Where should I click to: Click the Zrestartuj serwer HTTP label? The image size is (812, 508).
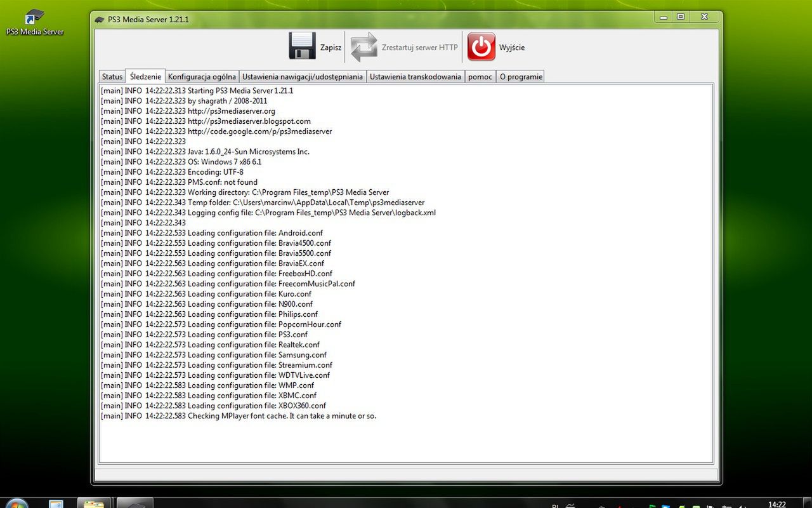(x=419, y=48)
